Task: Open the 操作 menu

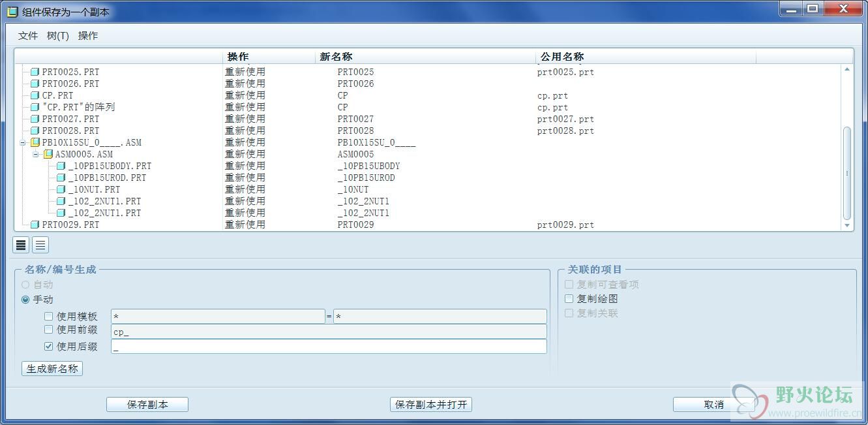Action: [88, 36]
